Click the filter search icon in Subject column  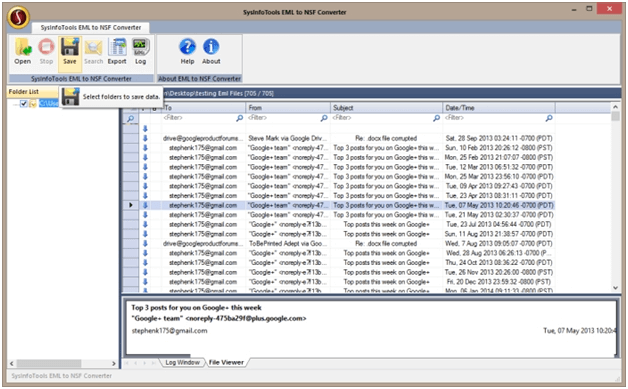click(x=437, y=118)
